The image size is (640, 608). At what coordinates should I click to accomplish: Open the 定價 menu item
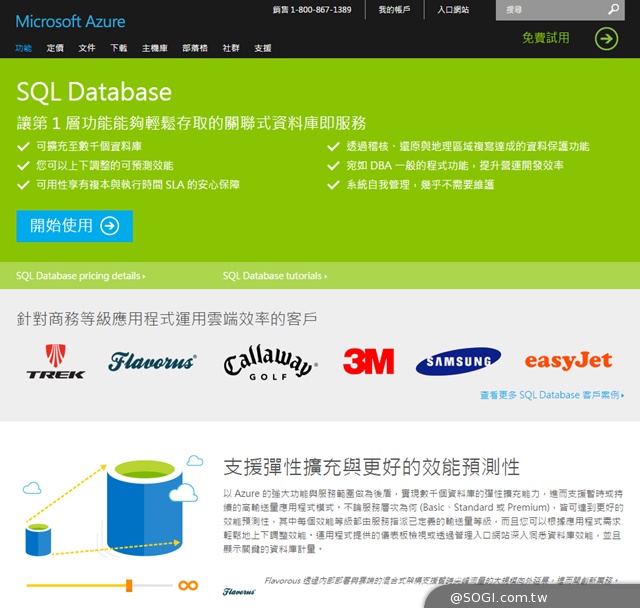coord(55,48)
